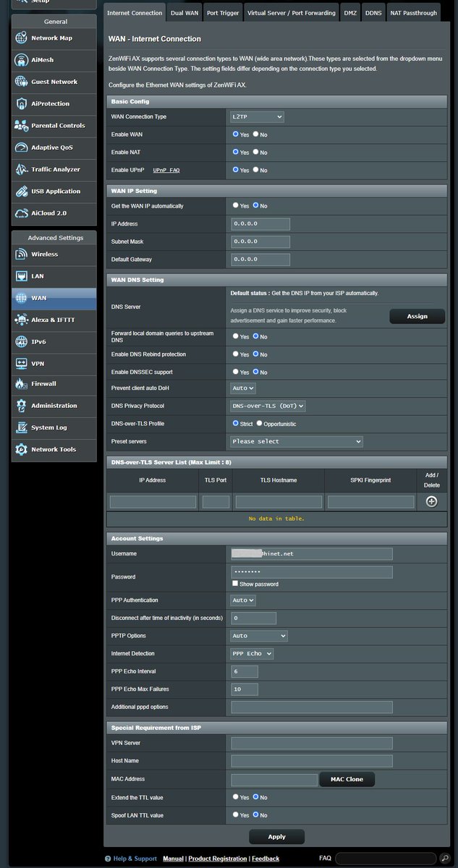Open Preset servers dropdown
The height and width of the screenshot is (868, 458).
[297, 441]
